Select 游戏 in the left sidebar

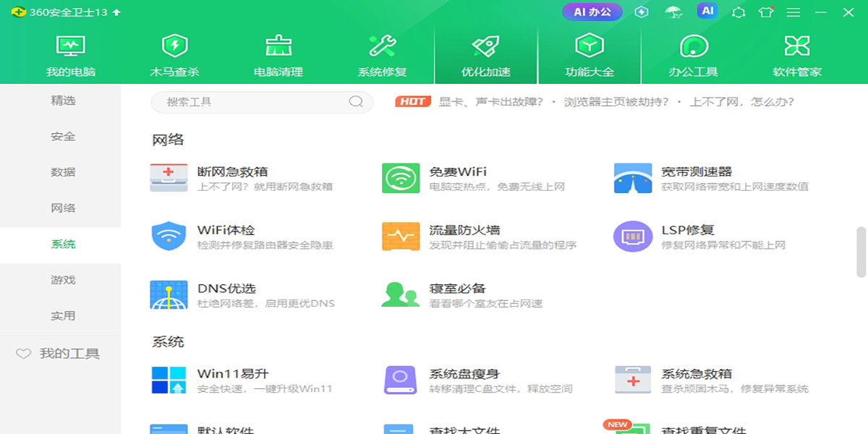63,280
